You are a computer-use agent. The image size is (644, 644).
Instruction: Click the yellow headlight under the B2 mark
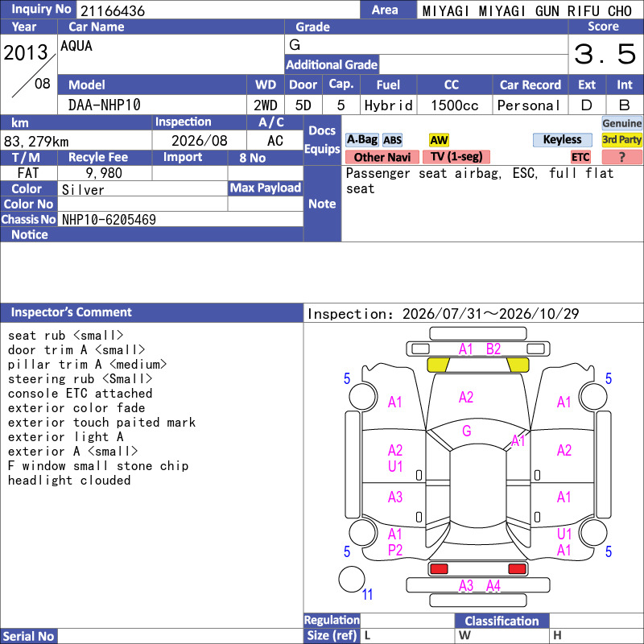pos(518,365)
